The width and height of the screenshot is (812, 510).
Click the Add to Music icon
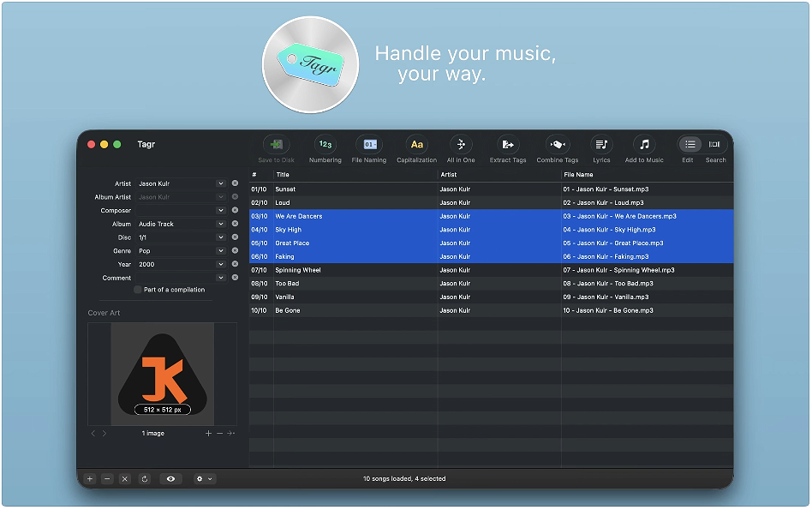point(644,144)
